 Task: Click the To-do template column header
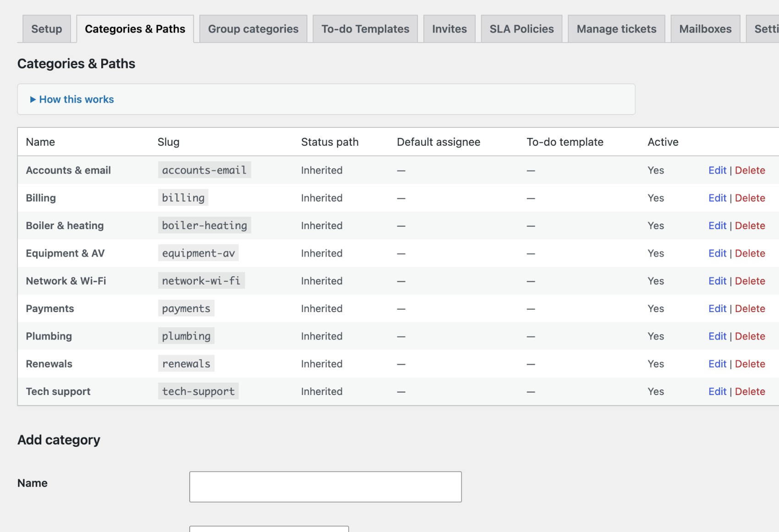(565, 142)
